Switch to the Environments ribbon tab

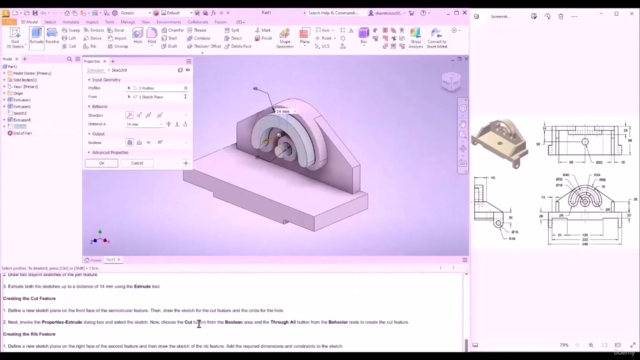tap(169, 22)
